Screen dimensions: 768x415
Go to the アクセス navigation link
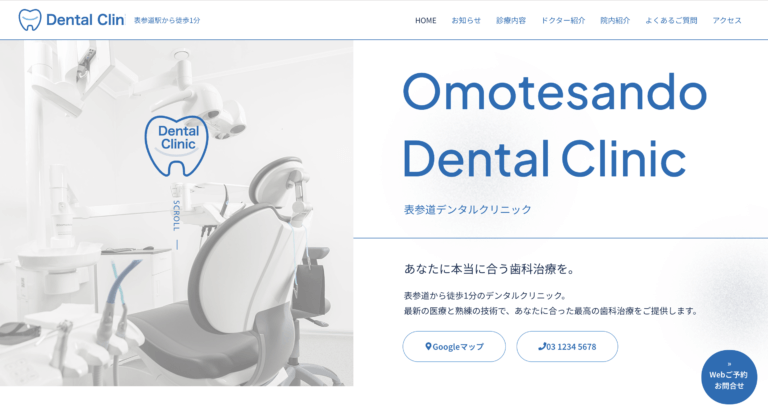click(727, 20)
